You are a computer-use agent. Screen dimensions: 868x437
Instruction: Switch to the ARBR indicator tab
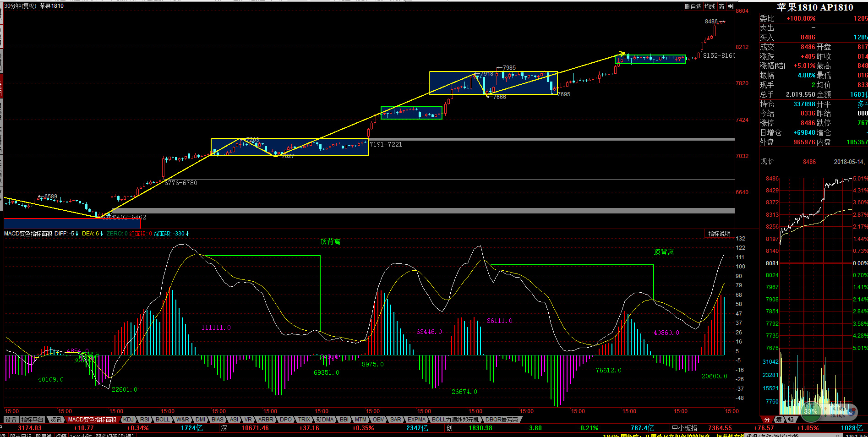coord(266,420)
